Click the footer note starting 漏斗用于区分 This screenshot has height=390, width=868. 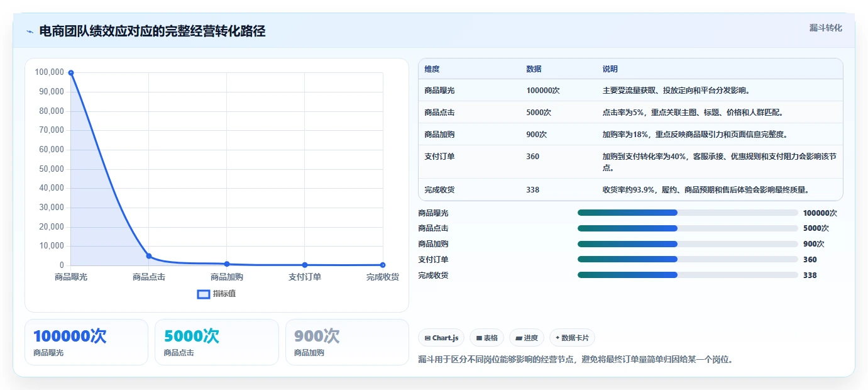[x=576, y=360]
